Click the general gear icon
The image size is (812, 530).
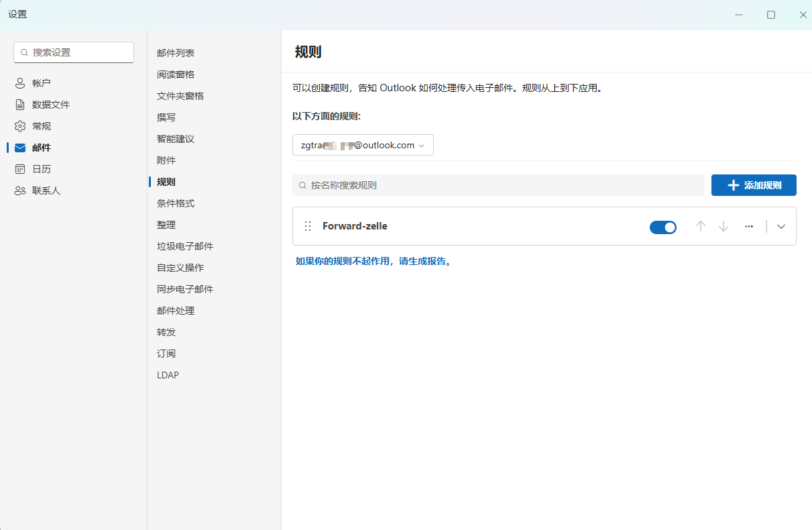click(x=20, y=126)
